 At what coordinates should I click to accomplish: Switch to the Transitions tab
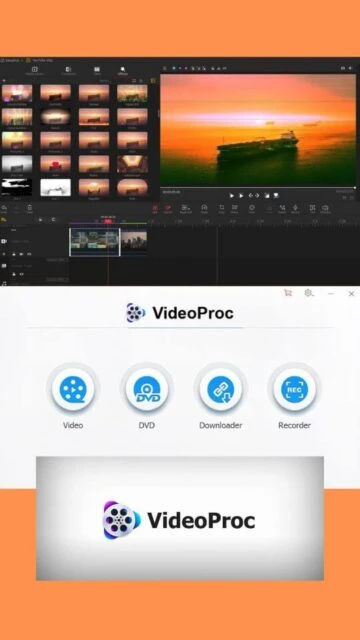coord(68,71)
